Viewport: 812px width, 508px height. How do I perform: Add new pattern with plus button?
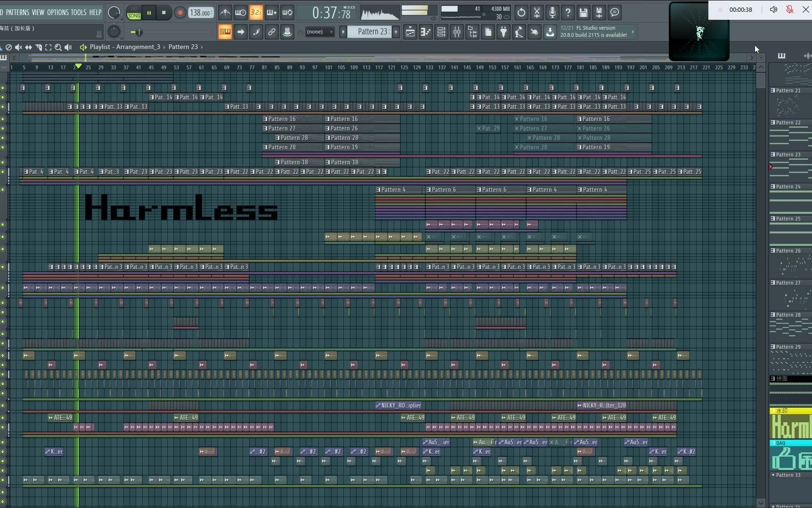point(396,32)
